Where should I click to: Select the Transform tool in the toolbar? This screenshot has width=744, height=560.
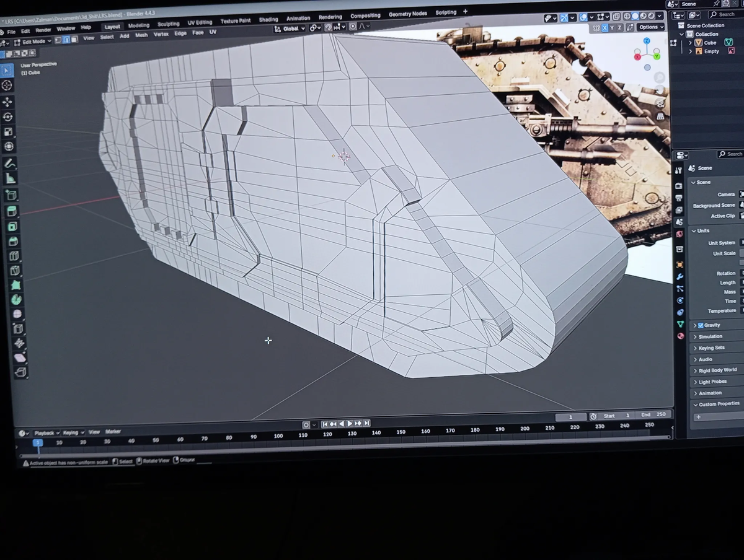[10, 147]
